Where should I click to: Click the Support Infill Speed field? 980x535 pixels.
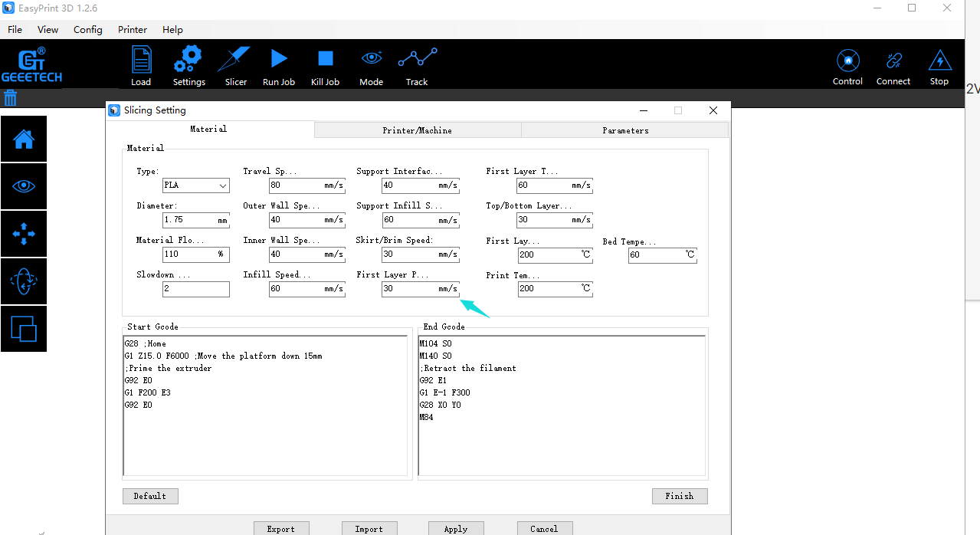420,220
